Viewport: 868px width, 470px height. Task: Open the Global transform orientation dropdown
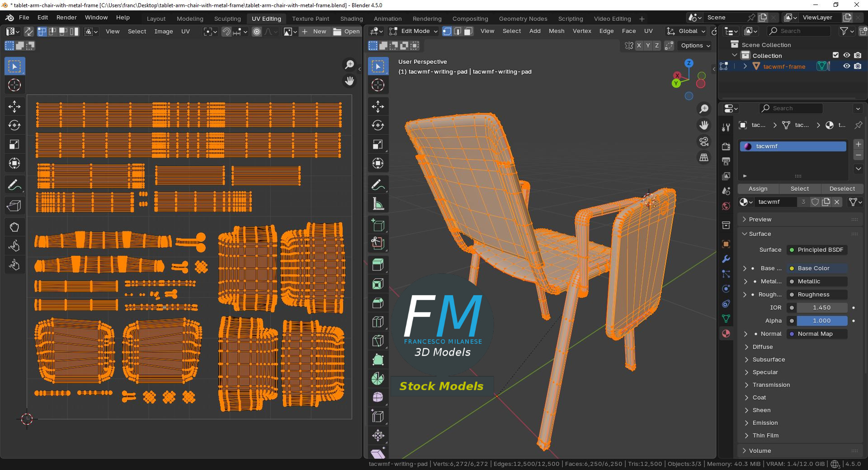[686, 31]
